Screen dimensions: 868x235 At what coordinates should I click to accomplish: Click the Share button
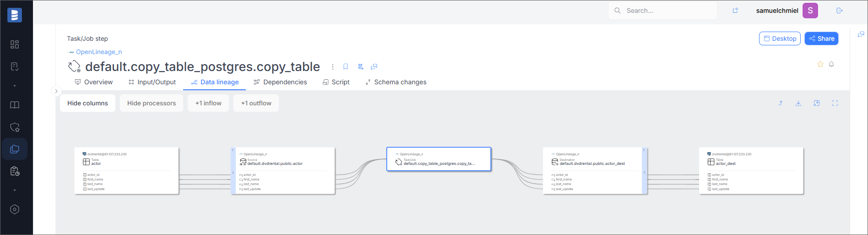tap(821, 38)
